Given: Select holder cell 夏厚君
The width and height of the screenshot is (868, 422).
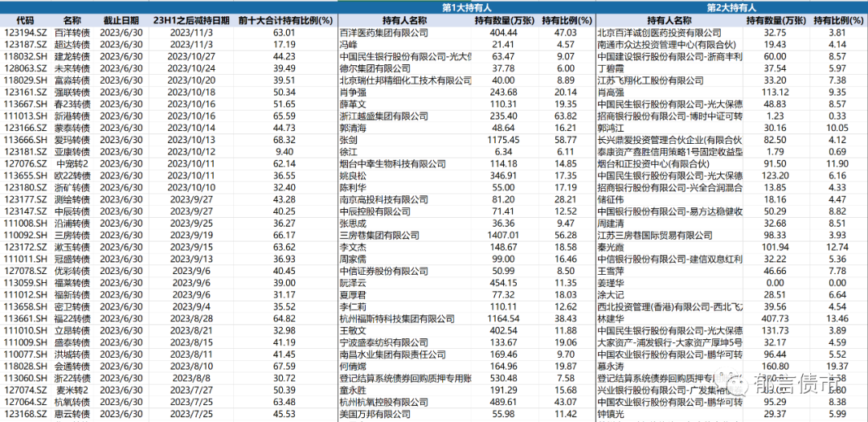Looking at the screenshot, I should [x=353, y=295].
